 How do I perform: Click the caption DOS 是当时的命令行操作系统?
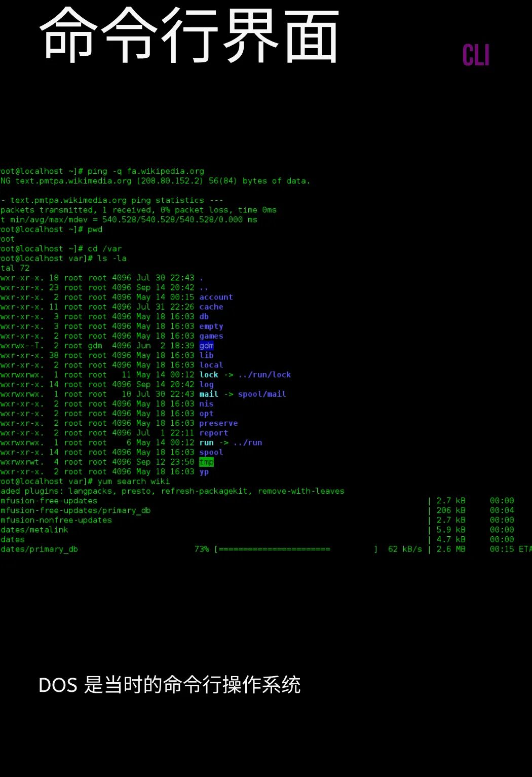pos(169,685)
